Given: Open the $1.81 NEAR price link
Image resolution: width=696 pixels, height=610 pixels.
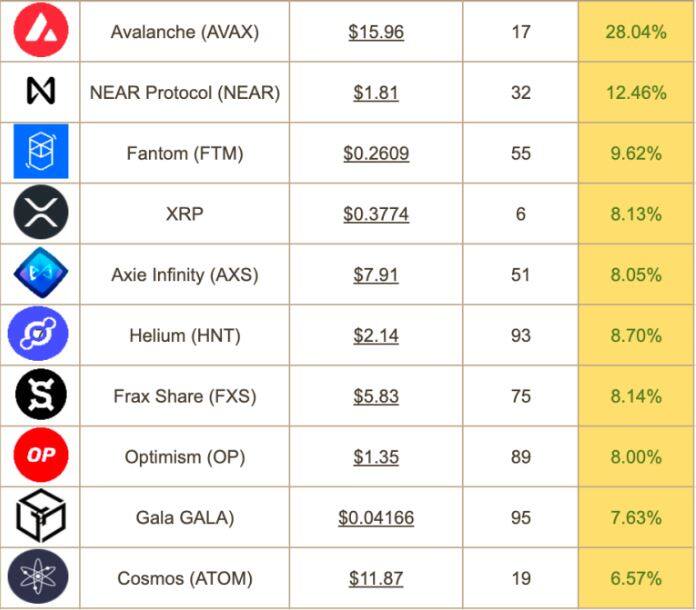Looking at the screenshot, I should (376, 93).
